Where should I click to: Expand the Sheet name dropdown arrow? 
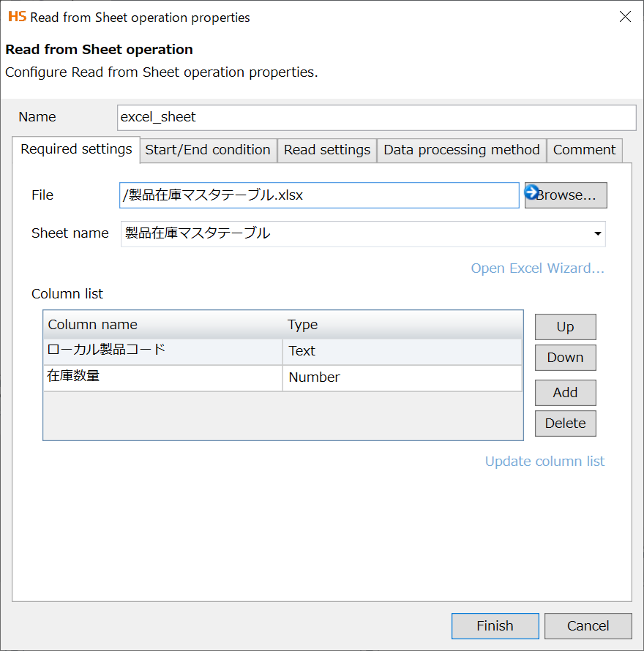[598, 234]
